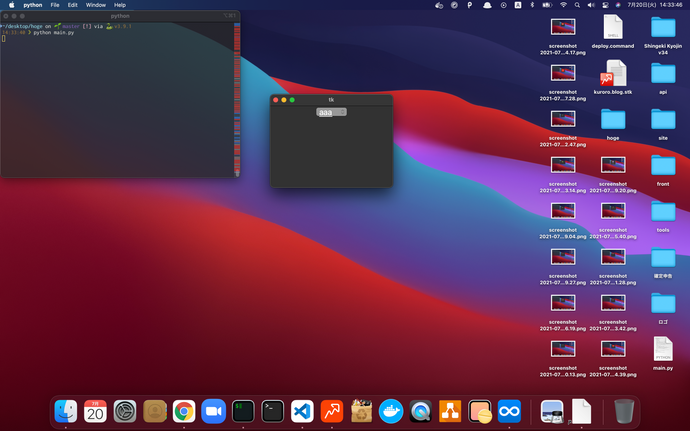Open Control Center in the menu bar
This screenshot has height=431, width=690.
coord(605,5)
